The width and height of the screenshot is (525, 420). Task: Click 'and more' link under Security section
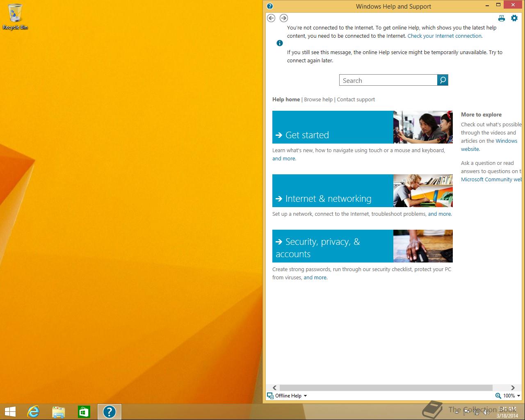(x=315, y=277)
